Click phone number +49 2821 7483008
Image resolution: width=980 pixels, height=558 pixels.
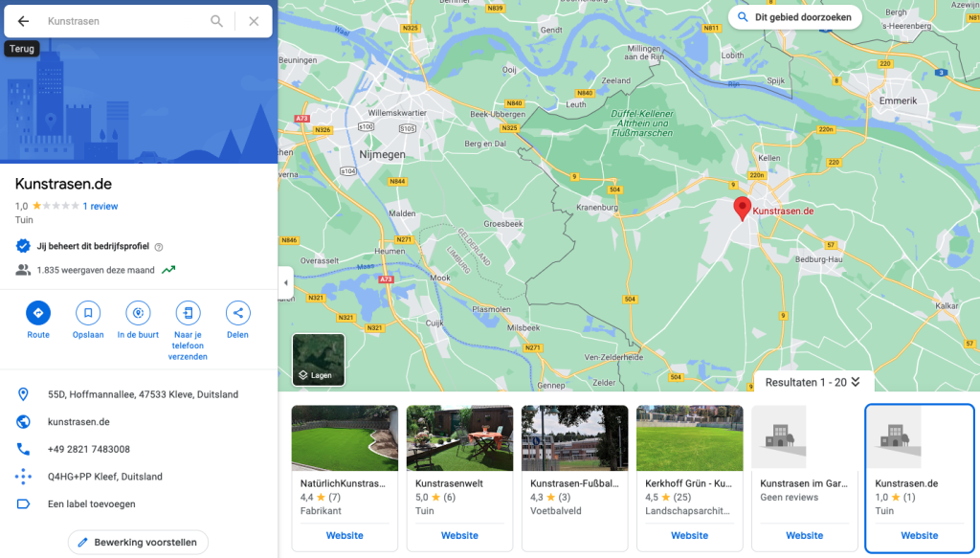click(89, 449)
